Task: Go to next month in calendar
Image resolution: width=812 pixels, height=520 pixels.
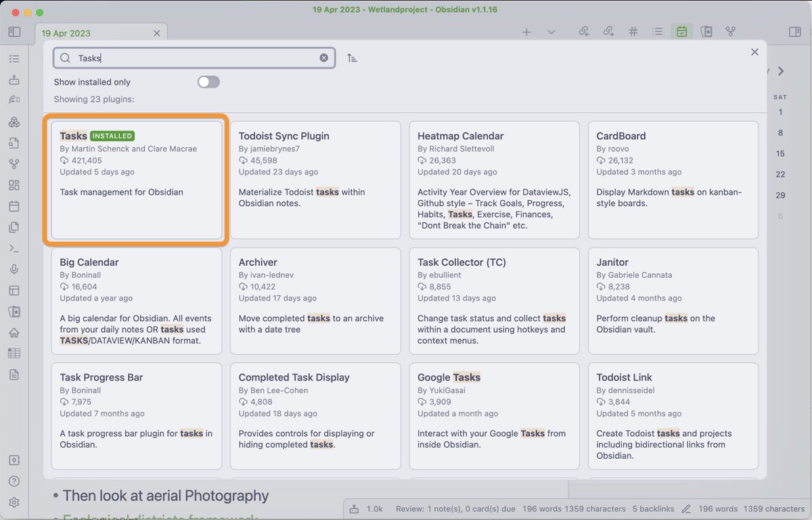Action: [781, 71]
